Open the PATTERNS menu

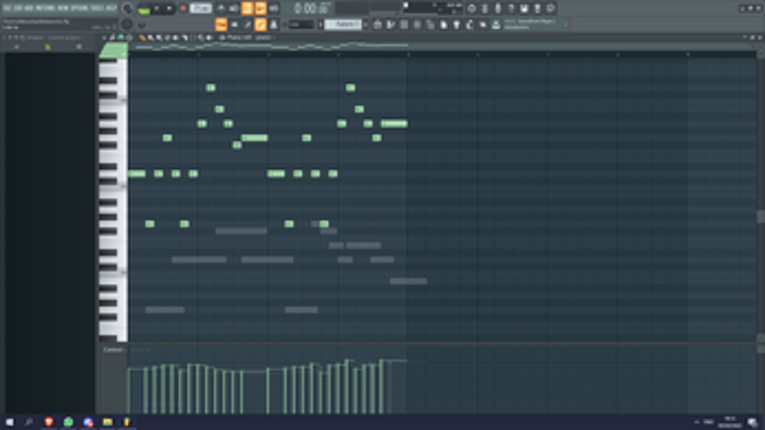(45, 8)
